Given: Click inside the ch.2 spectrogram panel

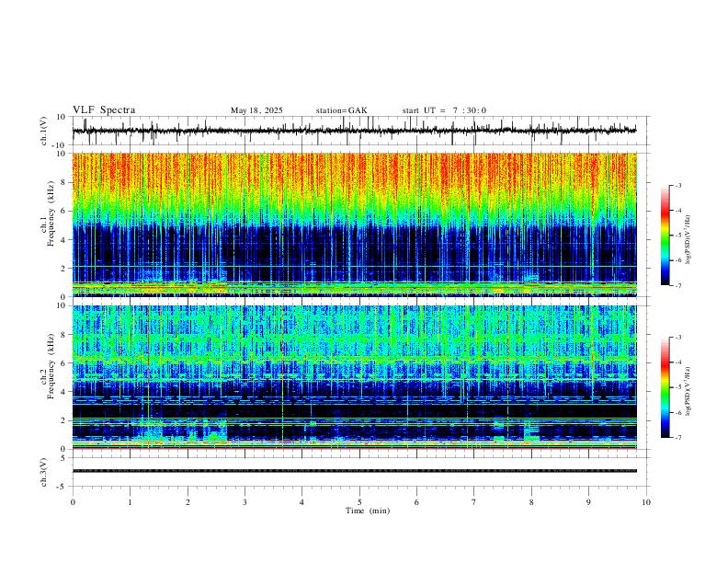Looking at the screenshot, I should [355, 377].
